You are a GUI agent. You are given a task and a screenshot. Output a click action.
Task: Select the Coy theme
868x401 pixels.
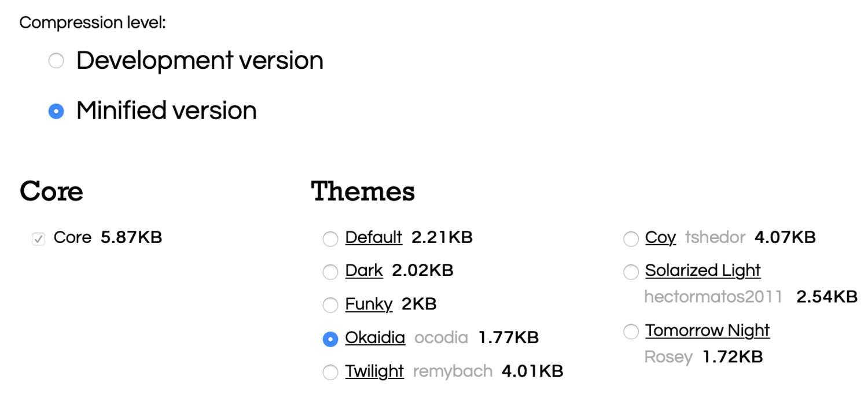click(x=631, y=238)
